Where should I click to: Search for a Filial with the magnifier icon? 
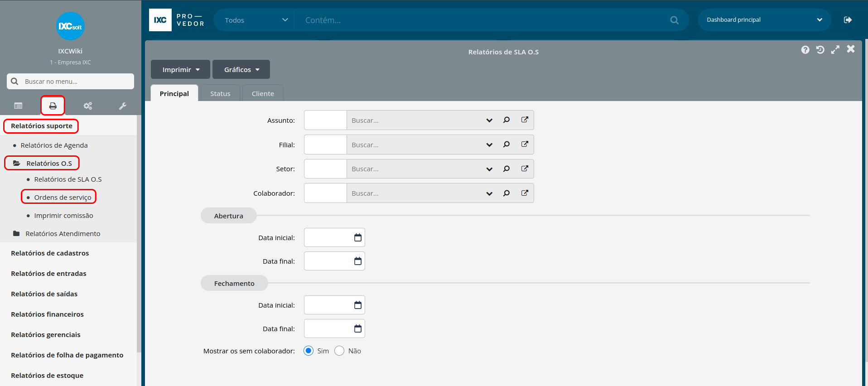pos(506,145)
